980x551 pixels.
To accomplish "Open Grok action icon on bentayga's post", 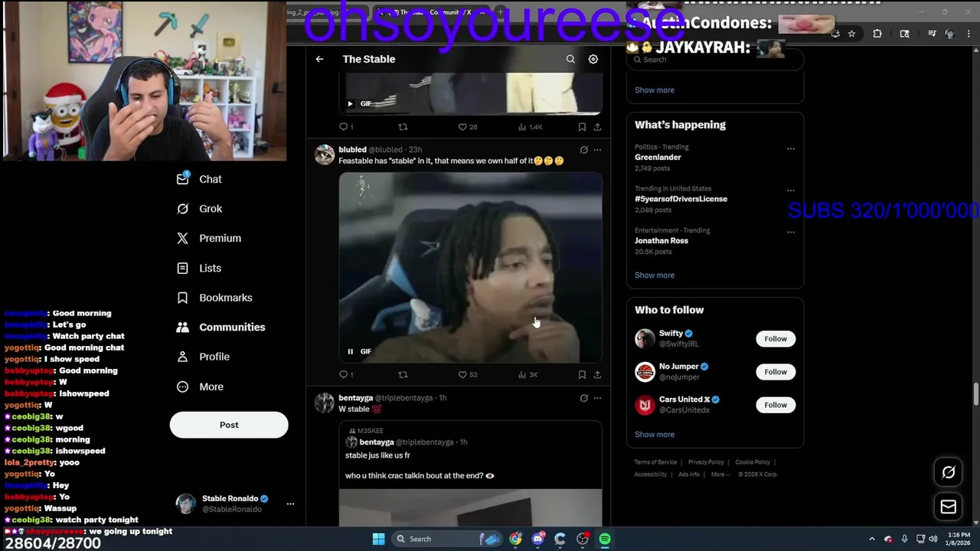I will point(583,398).
